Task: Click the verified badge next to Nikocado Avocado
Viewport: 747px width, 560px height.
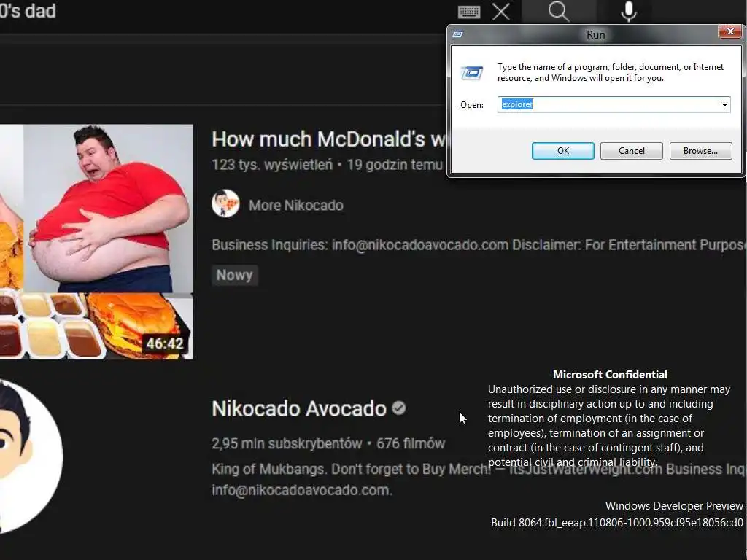Action: pyautogui.click(x=399, y=408)
